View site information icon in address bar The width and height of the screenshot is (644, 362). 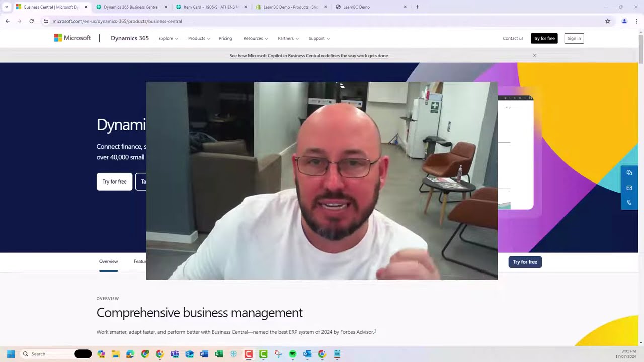point(46,21)
